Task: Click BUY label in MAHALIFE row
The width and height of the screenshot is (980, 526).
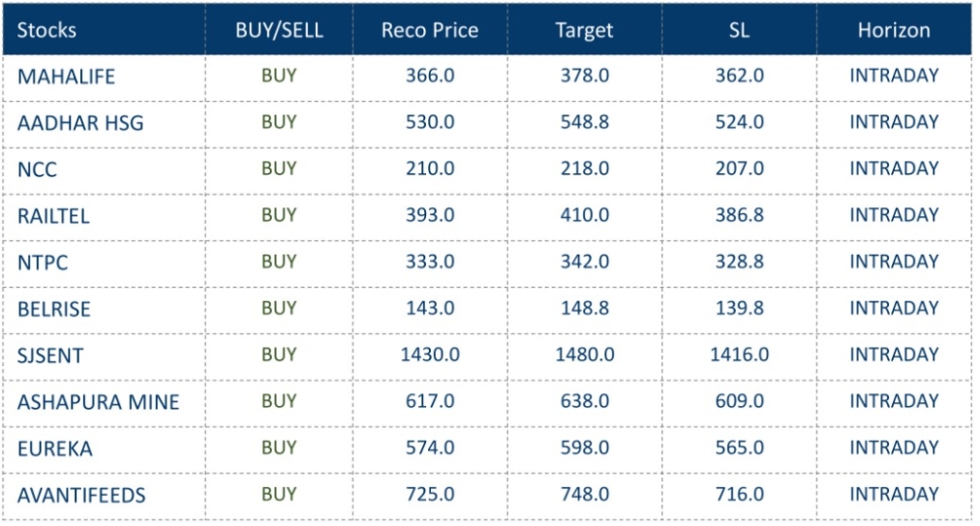Action: pos(279,76)
